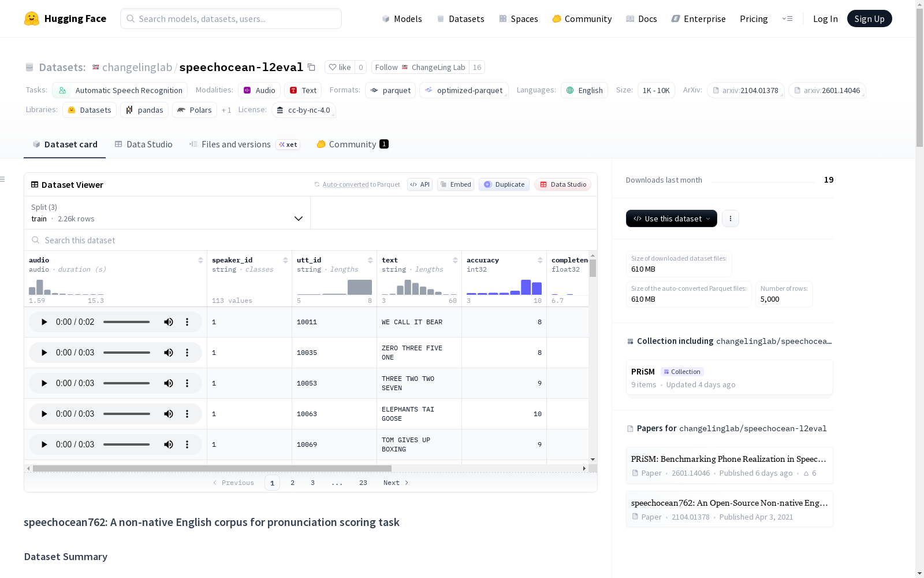Open audio options menu for row 10063

(x=187, y=414)
